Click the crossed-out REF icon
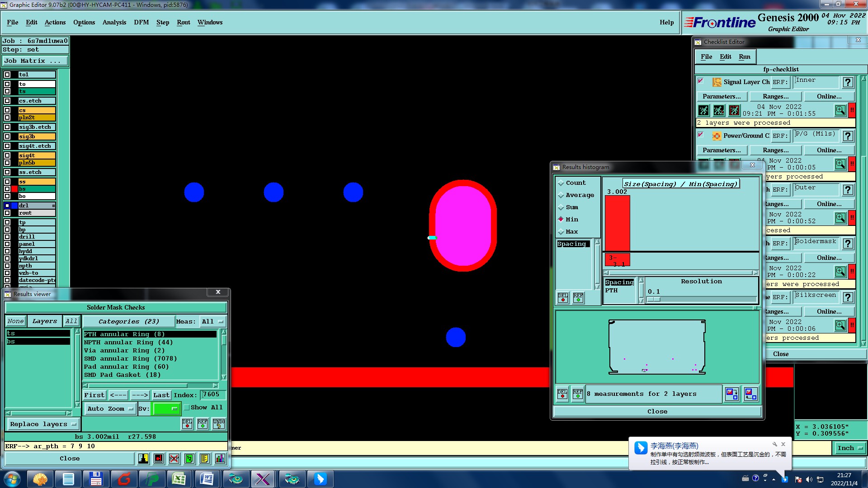Viewport: 868px width, 488px height. 174,459
